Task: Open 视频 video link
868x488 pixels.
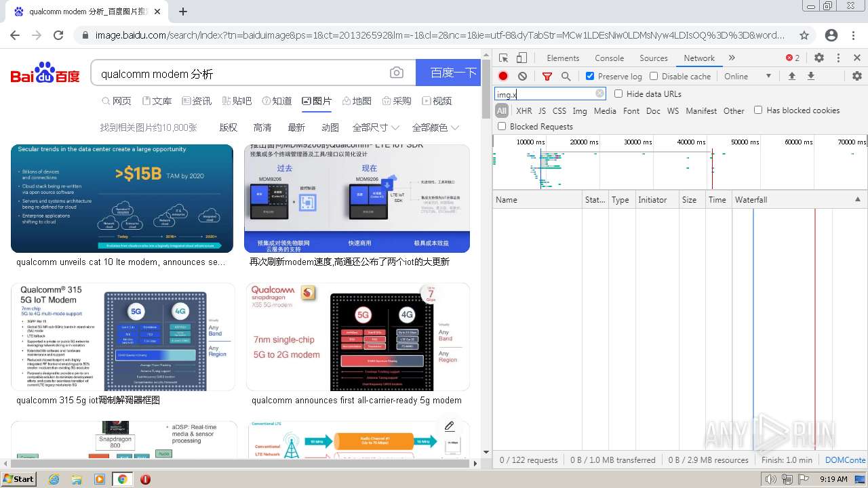Action: pos(437,101)
